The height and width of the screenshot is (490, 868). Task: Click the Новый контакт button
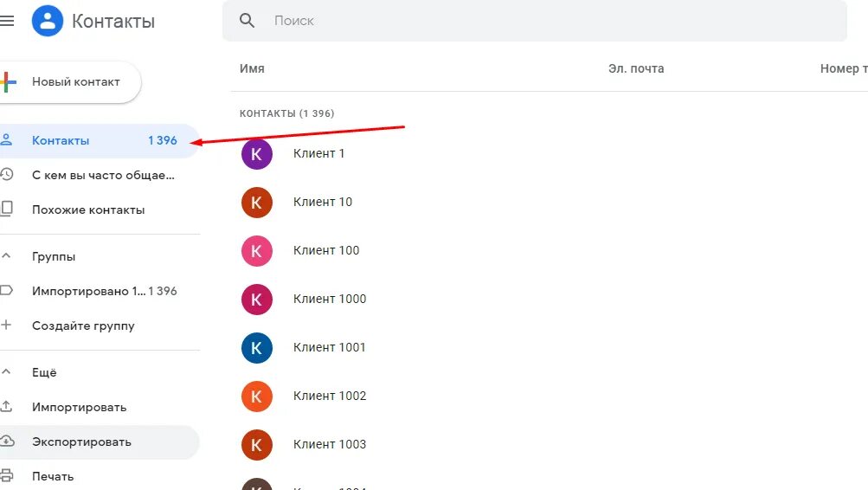tap(69, 82)
